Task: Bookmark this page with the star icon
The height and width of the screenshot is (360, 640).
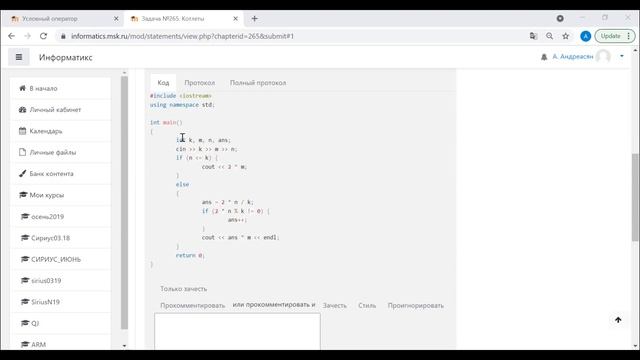Action: 565,36
